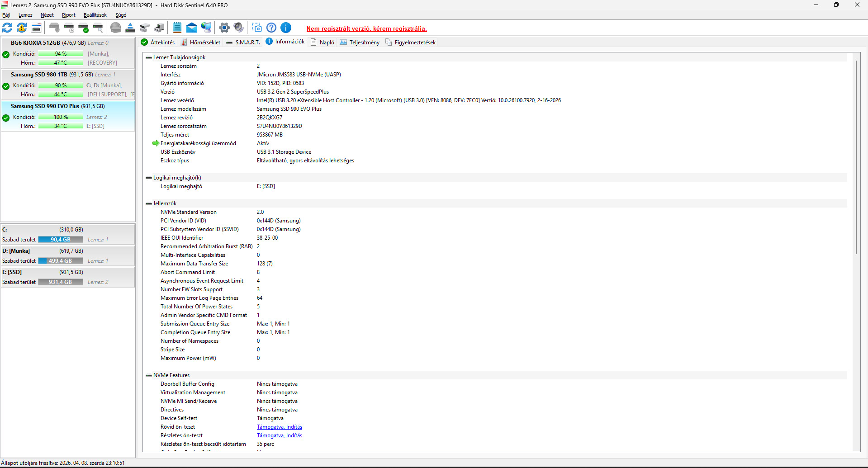Click the grey round disk surface icon

[x=116, y=28]
